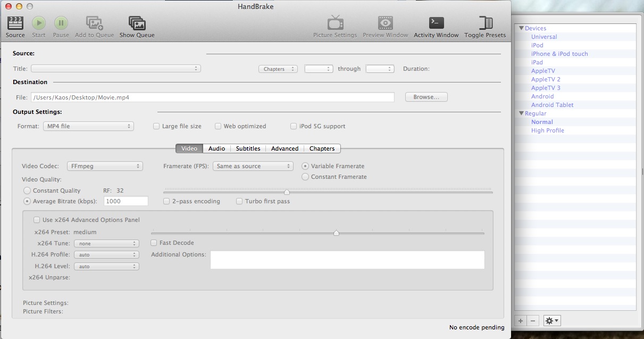Viewport: 644px width, 339px height.
Task: Switch to the Subtitles tab
Action: [248, 148]
